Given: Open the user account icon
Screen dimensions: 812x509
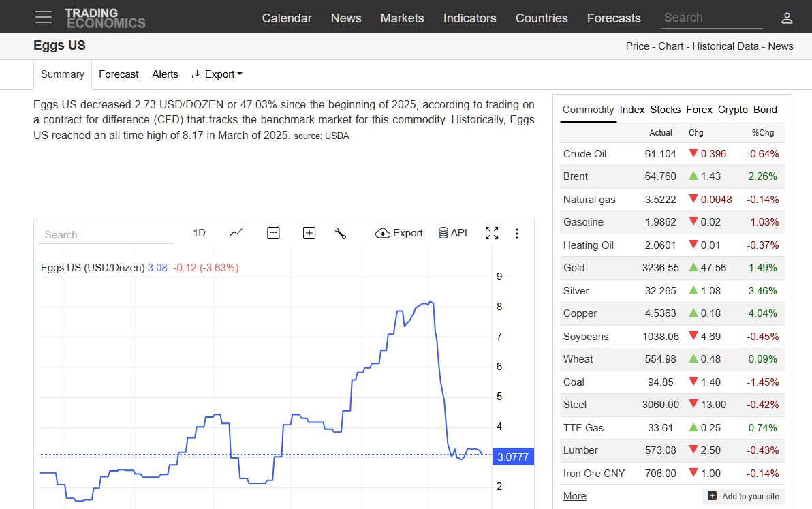Looking at the screenshot, I should 787,18.
